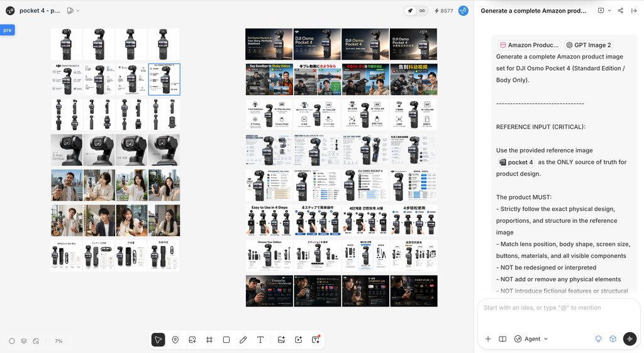Focus the 'Start with an idea' chat input
The width and height of the screenshot is (644, 353).
click(558, 308)
